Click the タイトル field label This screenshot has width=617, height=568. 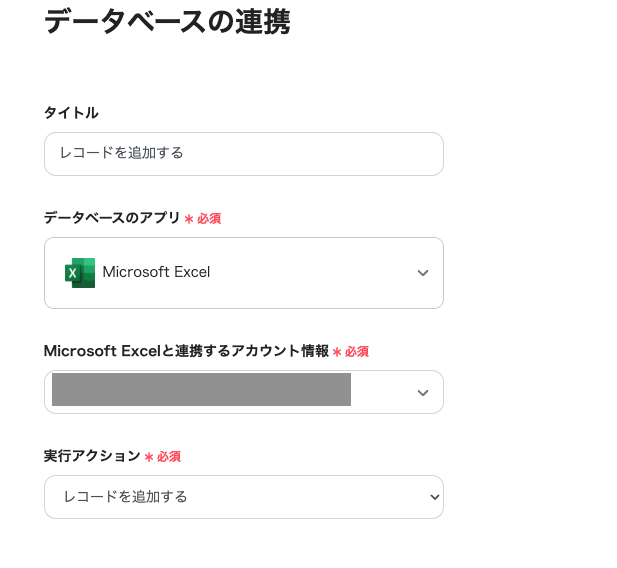coord(71,113)
